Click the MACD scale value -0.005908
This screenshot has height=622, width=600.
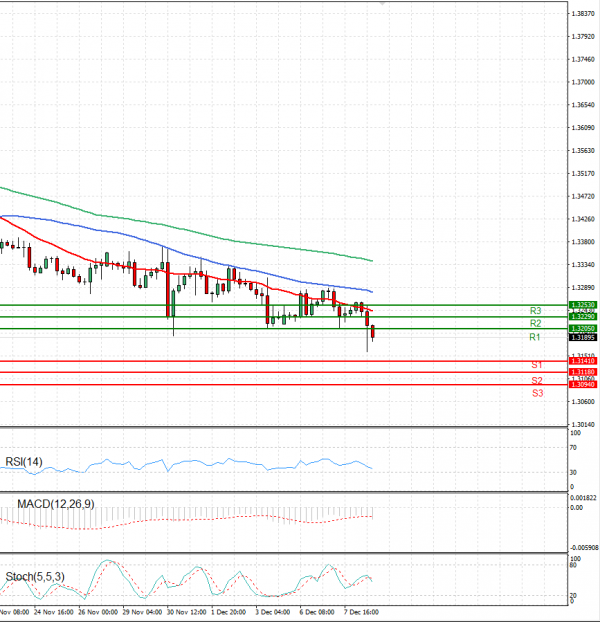click(x=585, y=548)
